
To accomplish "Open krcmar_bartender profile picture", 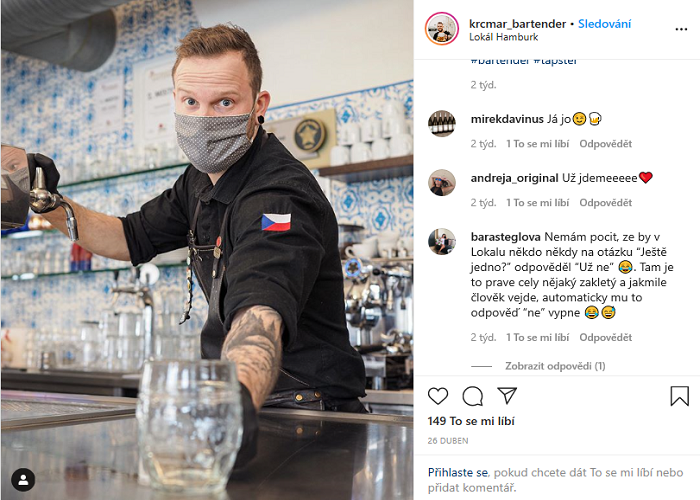I will tap(442, 29).
